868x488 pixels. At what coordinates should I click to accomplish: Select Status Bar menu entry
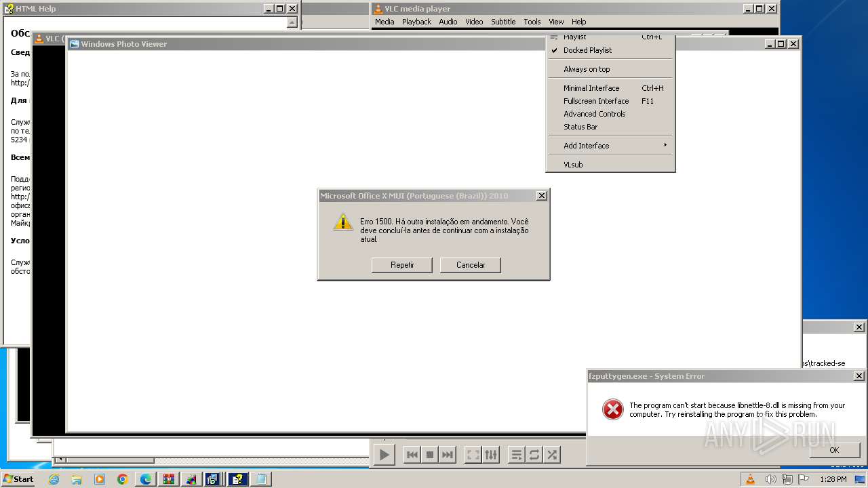[x=610, y=127]
